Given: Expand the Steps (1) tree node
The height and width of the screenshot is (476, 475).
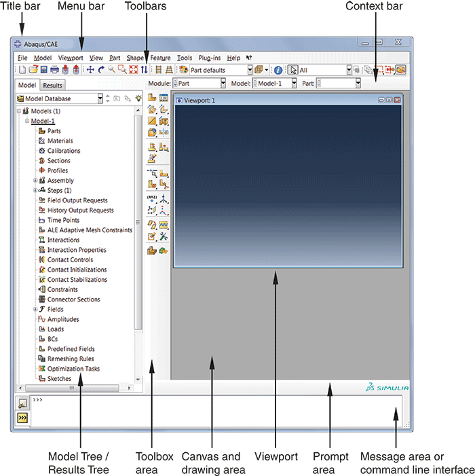Looking at the screenshot, I should click(x=35, y=191).
